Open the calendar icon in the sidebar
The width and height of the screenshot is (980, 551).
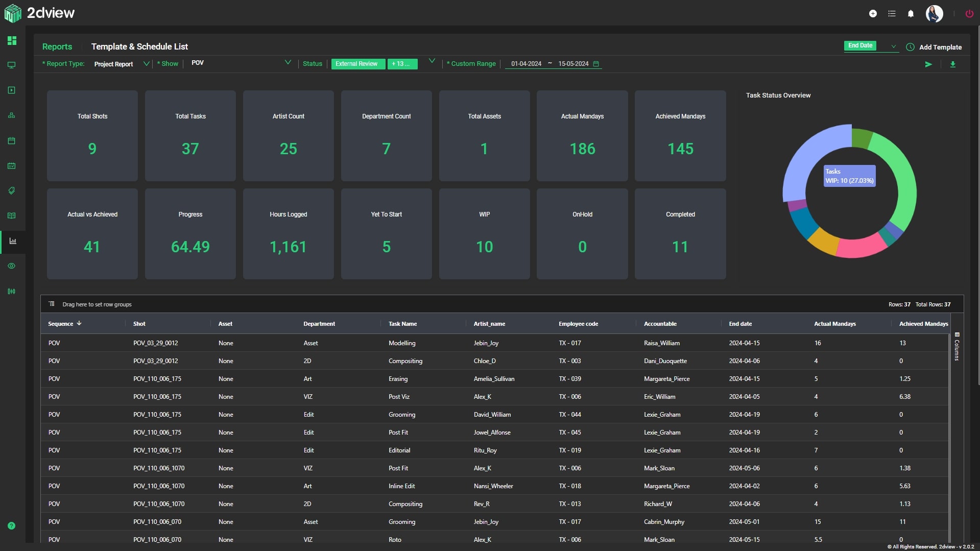pos(12,140)
